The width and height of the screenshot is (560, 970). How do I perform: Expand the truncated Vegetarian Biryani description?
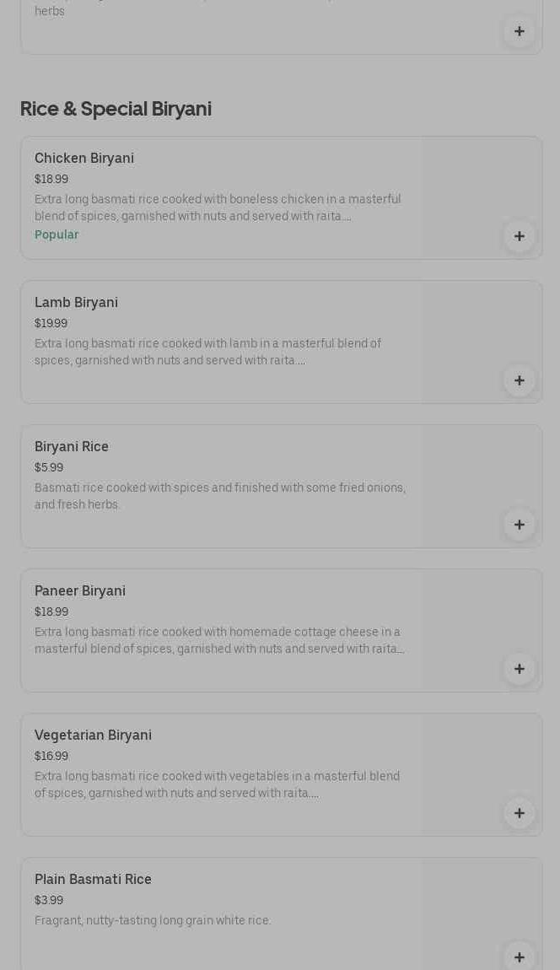pos(217,785)
